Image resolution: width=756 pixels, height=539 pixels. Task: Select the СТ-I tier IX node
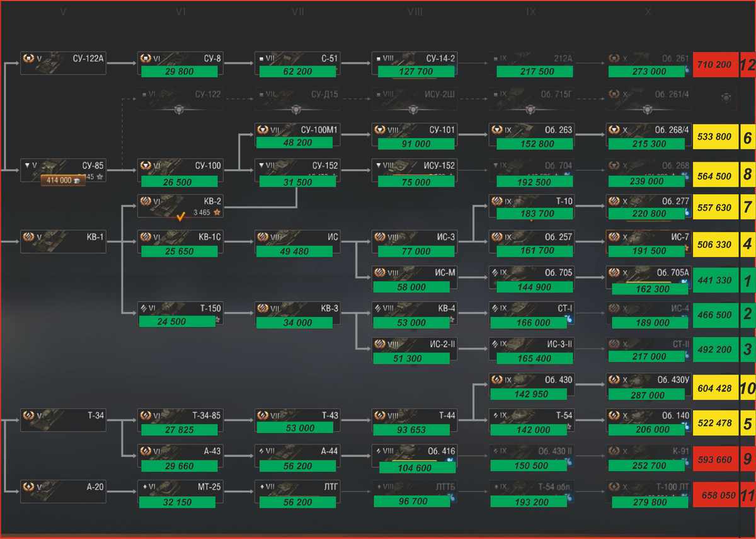coord(532,313)
